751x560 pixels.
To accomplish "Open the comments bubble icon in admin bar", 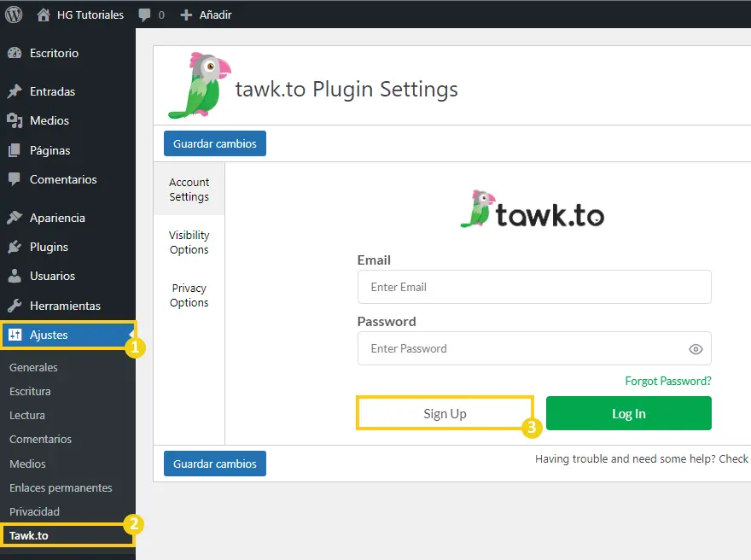I will pos(144,15).
